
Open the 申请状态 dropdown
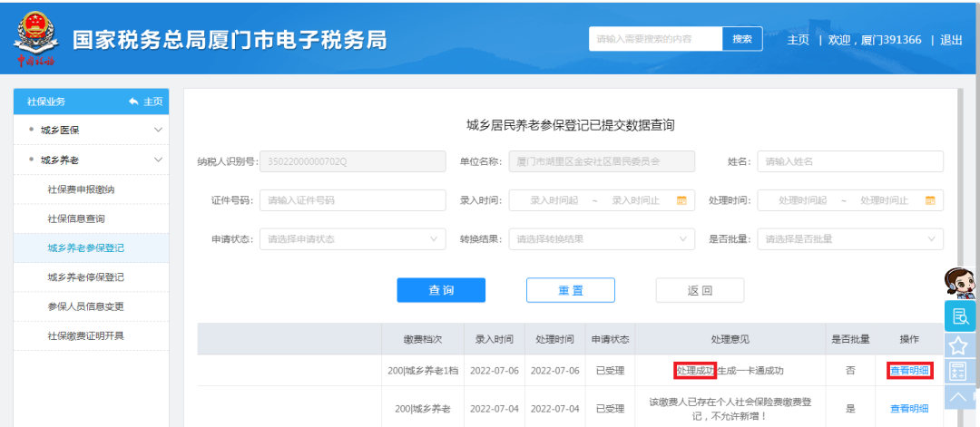(352, 239)
